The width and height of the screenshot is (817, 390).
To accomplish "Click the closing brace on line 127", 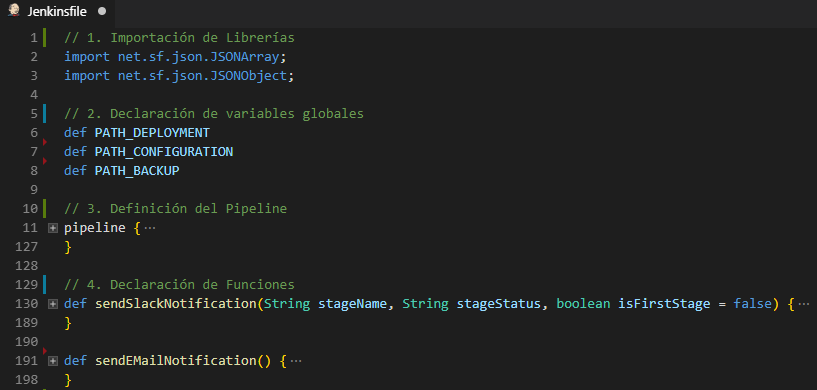I will click(x=68, y=247).
